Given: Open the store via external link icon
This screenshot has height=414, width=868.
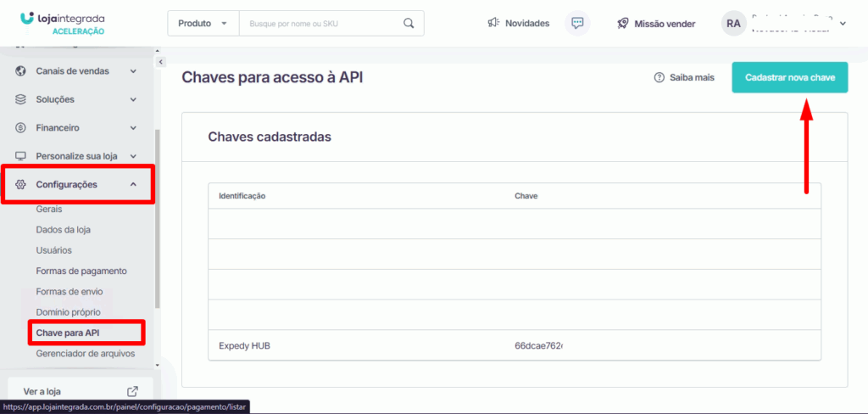Looking at the screenshot, I should 132,391.
